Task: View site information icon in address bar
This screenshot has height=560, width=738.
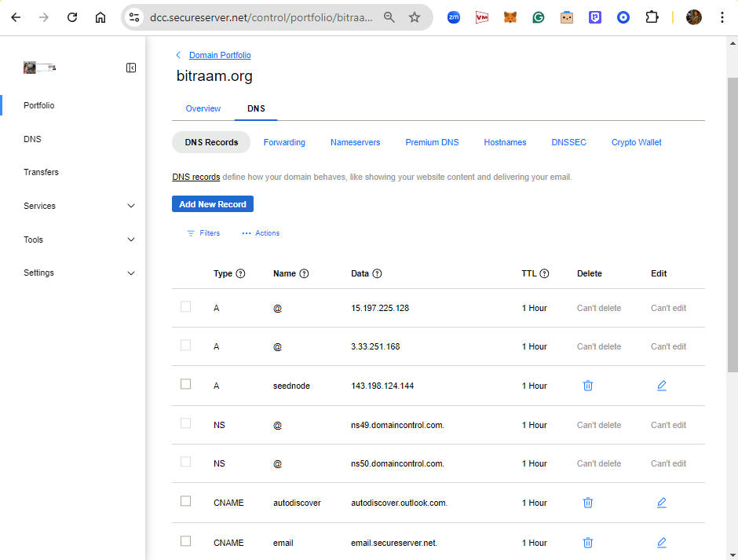Action: click(134, 17)
